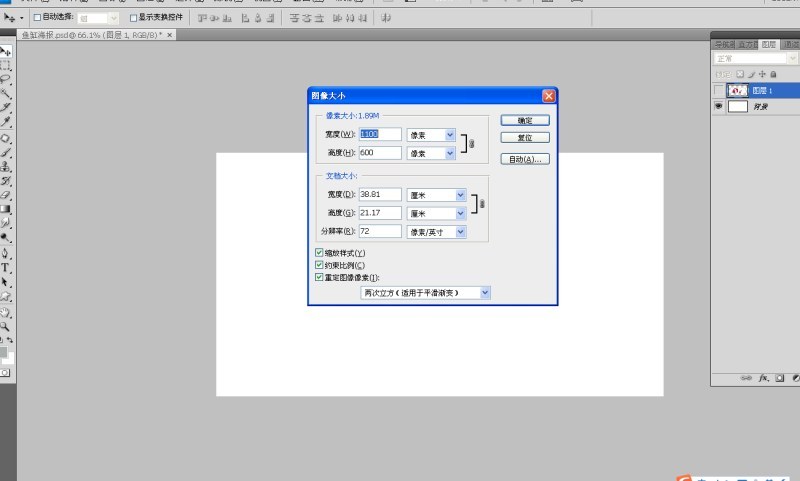Select the Blur tool
The image size is (800, 481).
point(6,222)
